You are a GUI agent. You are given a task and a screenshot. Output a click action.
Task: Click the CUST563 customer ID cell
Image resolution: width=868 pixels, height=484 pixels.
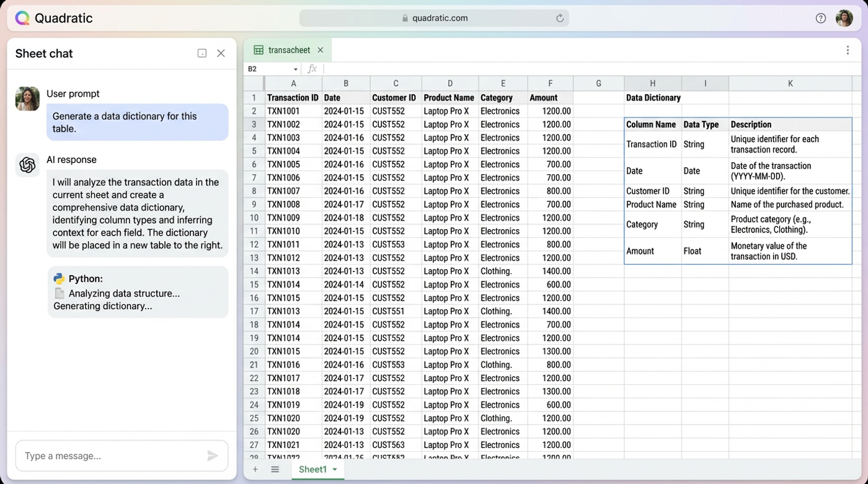pyautogui.click(x=396, y=445)
